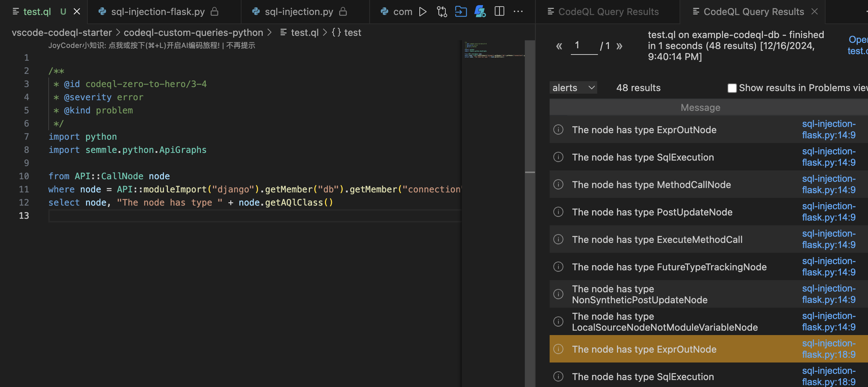The height and width of the screenshot is (387, 868).
Task: Click the blue folder-arrow icon in toolbar
Action: [461, 12]
